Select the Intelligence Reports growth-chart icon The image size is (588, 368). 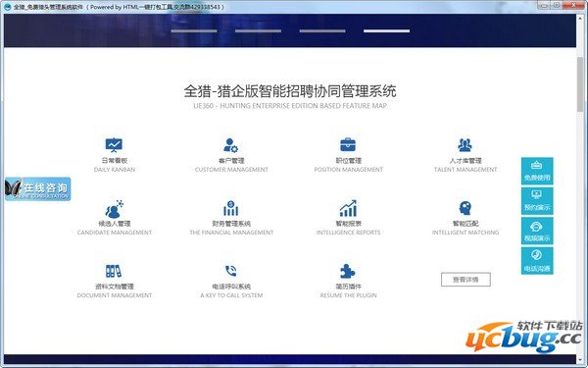(x=348, y=208)
